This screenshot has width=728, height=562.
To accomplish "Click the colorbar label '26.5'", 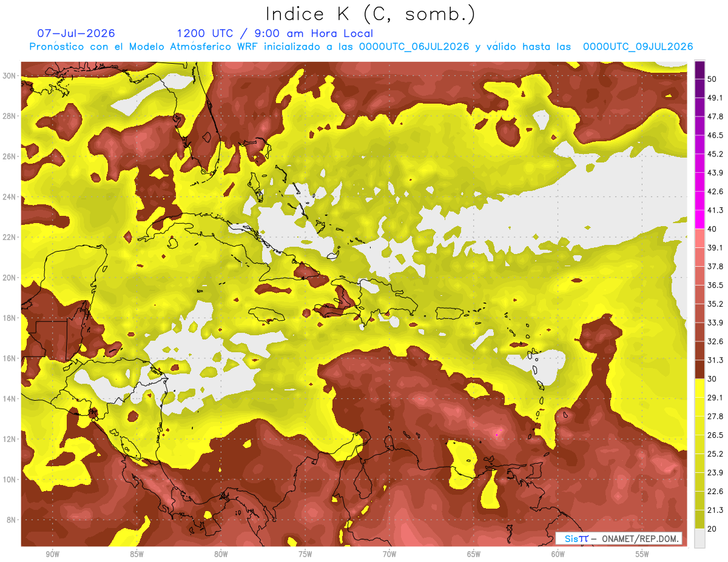I will point(715,435).
